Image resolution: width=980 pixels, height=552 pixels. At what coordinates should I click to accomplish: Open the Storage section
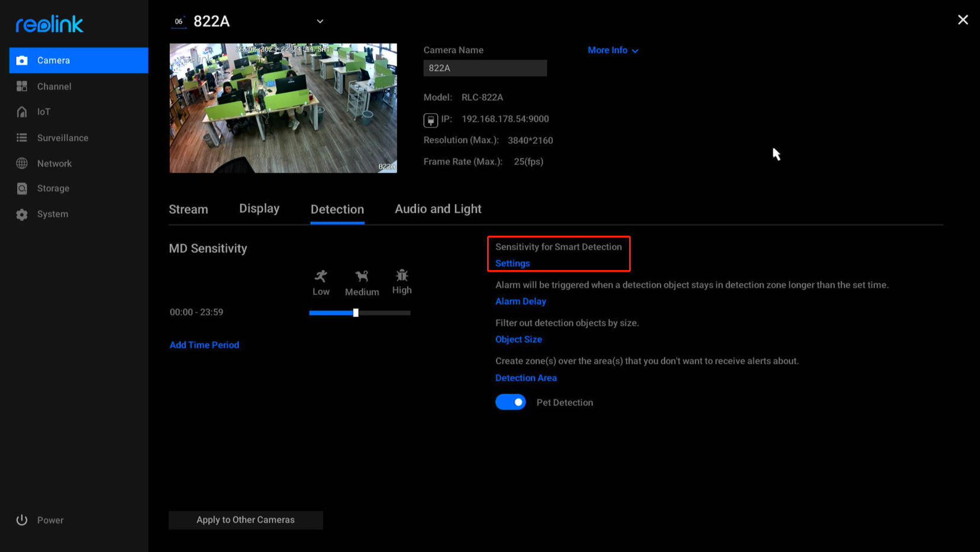(53, 188)
